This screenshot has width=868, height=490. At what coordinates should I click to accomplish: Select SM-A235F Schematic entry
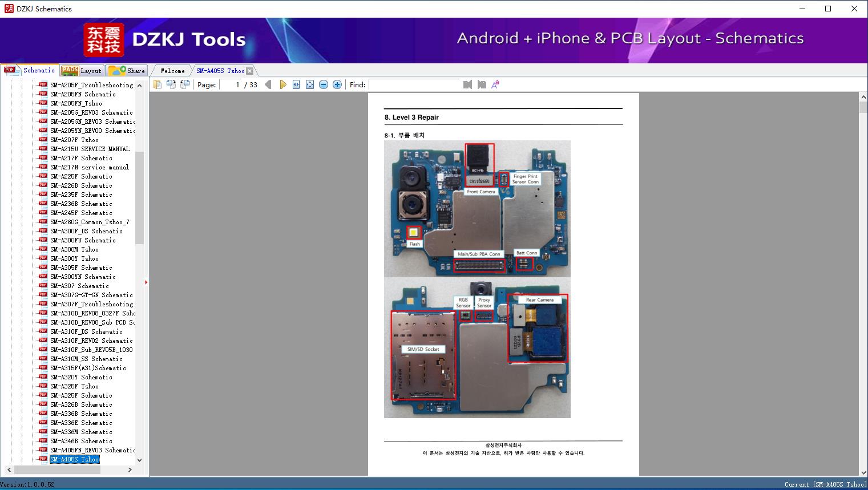[81, 195]
